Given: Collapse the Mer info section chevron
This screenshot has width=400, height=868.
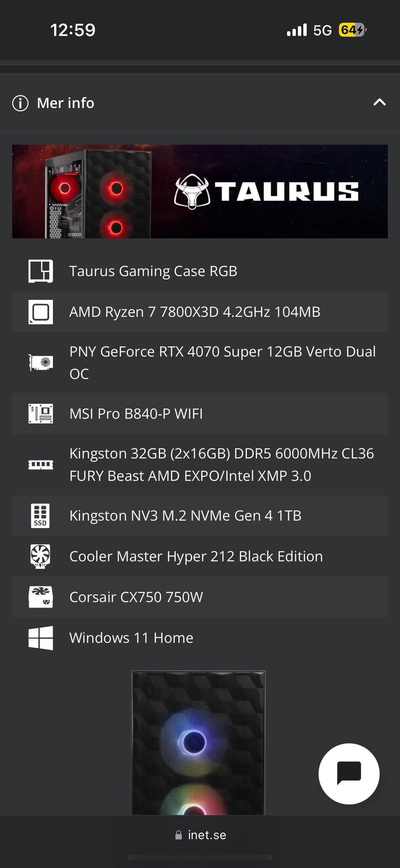Looking at the screenshot, I should tap(379, 103).
